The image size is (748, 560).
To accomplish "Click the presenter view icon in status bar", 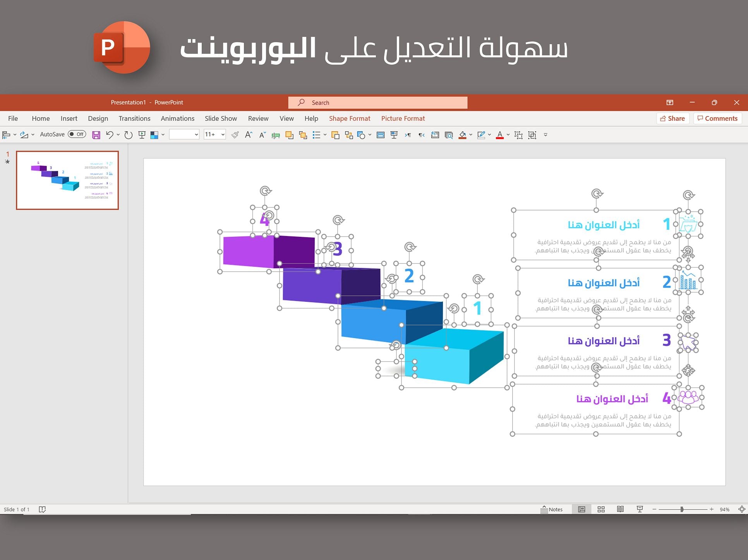I will coord(639,509).
